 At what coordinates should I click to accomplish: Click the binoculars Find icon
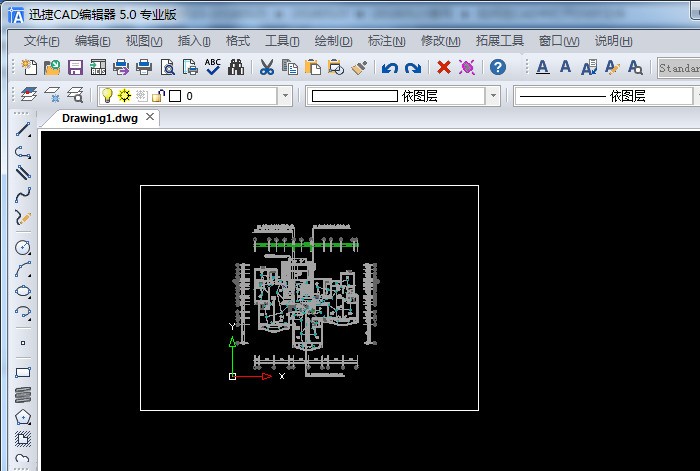coord(236,68)
